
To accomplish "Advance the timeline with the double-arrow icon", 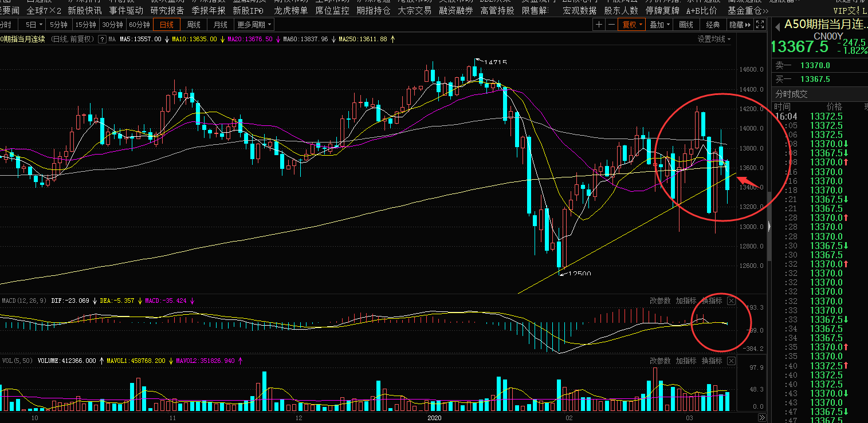I will [761, 418].
